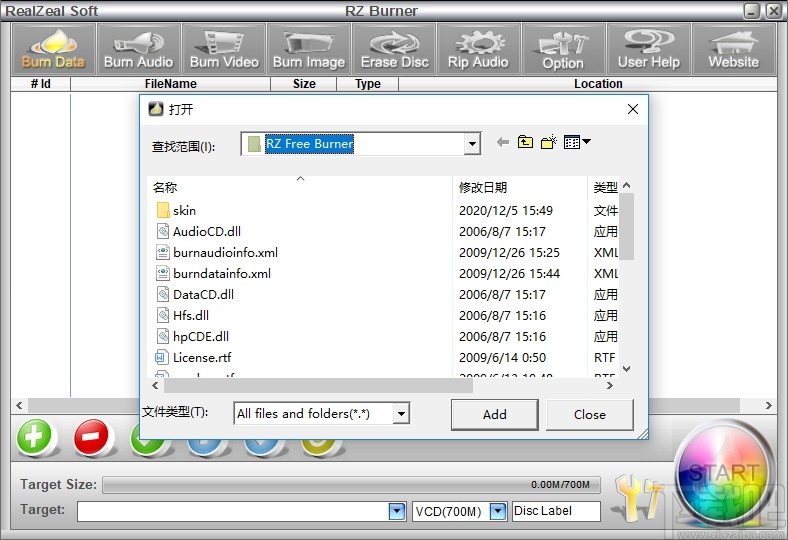Visit the Website button
The image size is (788, 540).
point(734,49)
